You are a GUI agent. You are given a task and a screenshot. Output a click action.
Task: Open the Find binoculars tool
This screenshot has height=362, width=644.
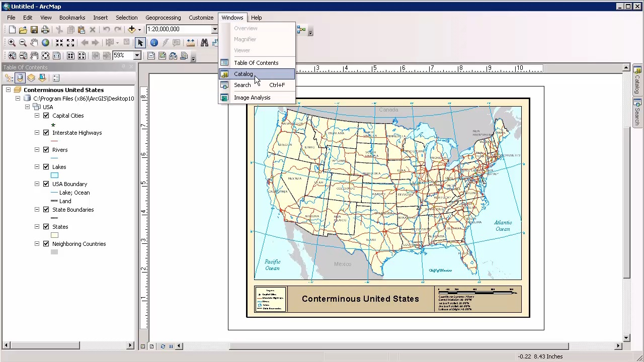pyautogui.click(x=204, y=43)
